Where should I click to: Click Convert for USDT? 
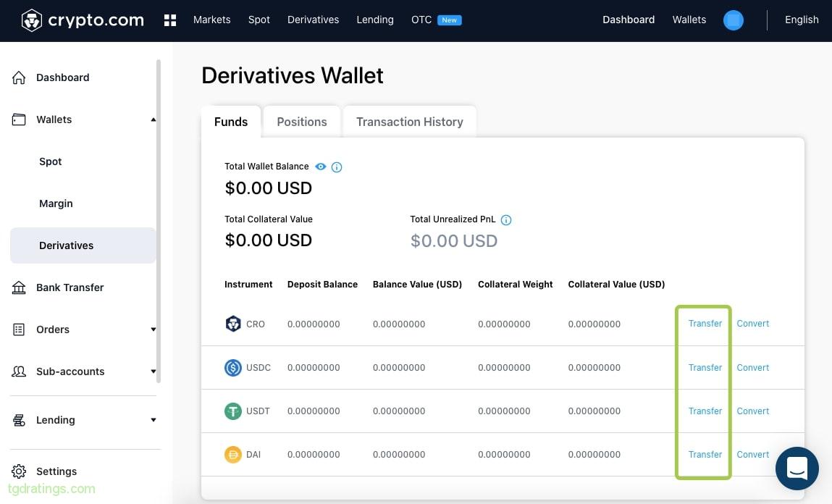752,411
